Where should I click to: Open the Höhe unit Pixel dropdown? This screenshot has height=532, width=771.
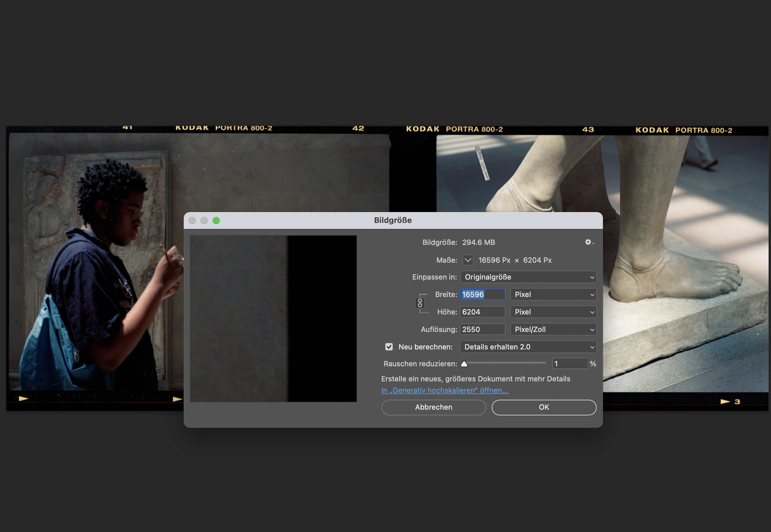coord(553,312)
